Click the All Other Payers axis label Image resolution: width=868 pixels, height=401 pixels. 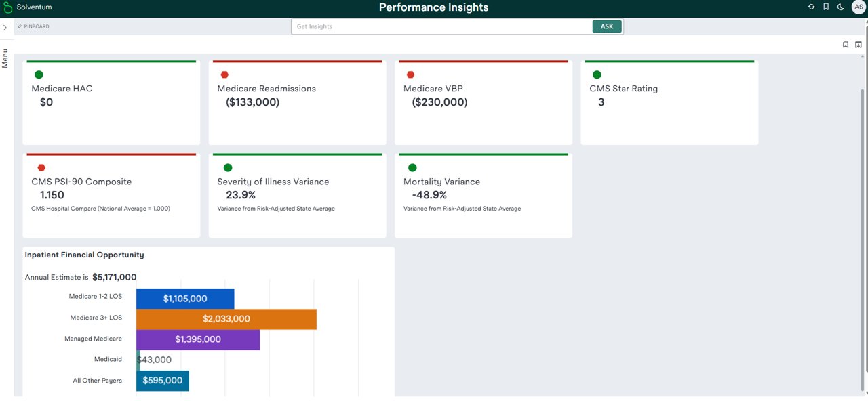(x=98, y=381)
